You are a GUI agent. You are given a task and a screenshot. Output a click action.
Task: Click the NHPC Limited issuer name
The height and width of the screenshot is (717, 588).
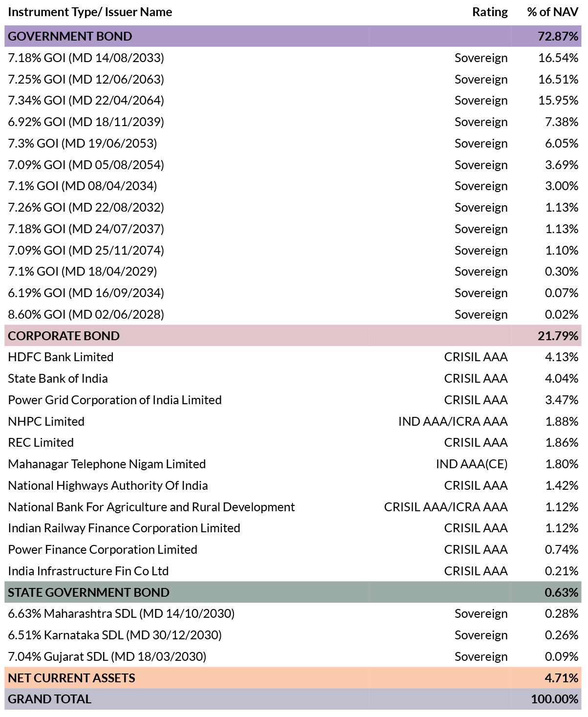point(46,421)
